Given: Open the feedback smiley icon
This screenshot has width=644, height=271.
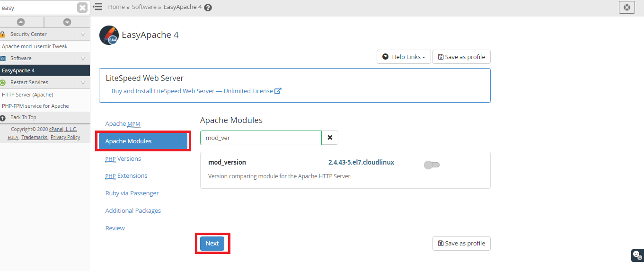Looking at the screenshot, I should (637, 255).
